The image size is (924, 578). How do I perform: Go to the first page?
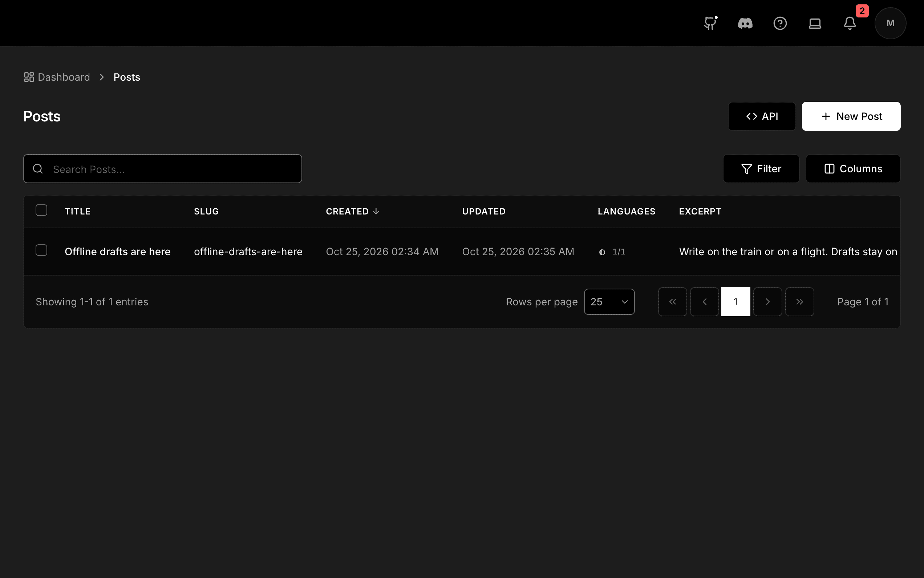coord(672,302)
